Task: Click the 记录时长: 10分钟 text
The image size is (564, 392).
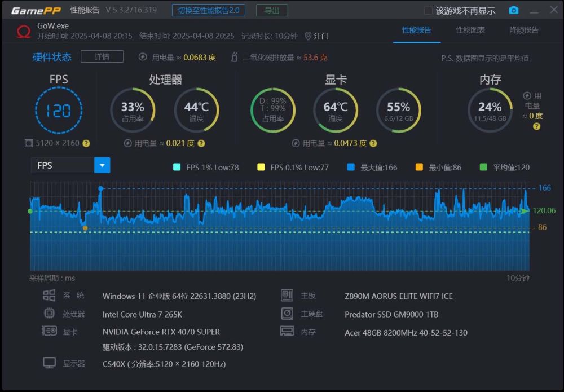Action: [x=270, y=36]
